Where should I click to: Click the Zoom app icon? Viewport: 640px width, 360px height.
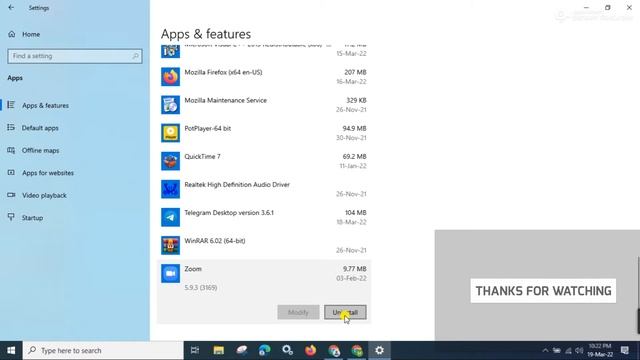[170, 273]
